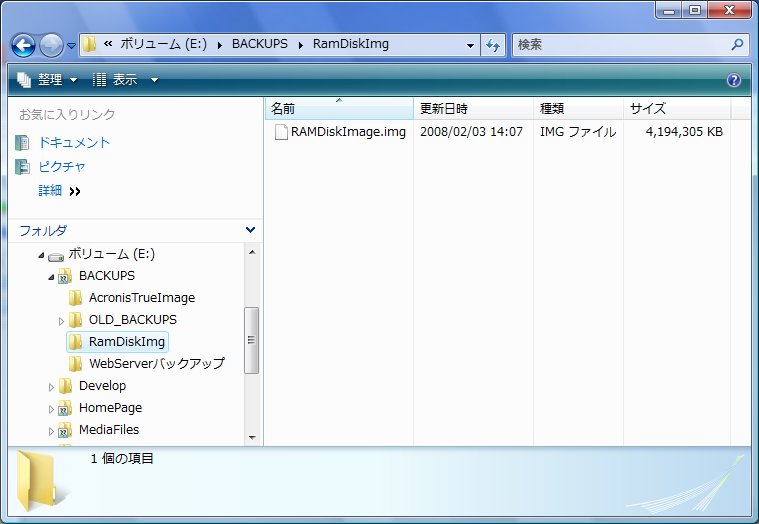The height and width of the screenshot is (524, 759).
Task: Click folder tree scrollbar down arrow
Action: tap(252, 437)
